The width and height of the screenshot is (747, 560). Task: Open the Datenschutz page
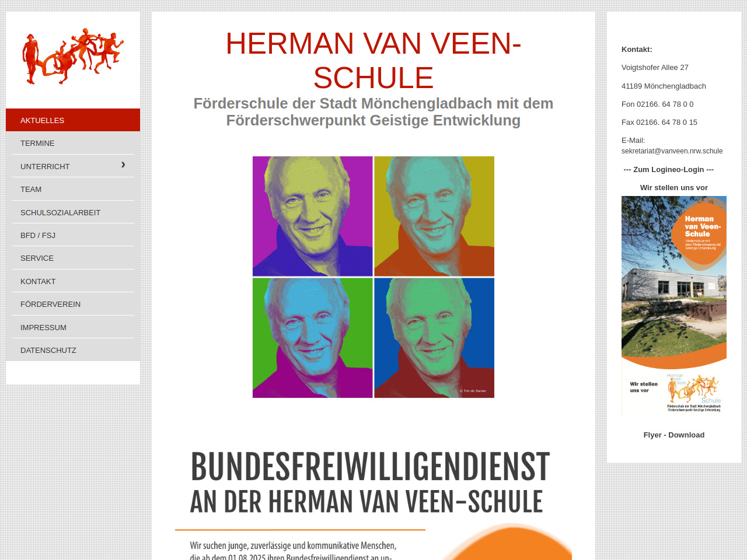pyautogui.click(x=73, y=350)
